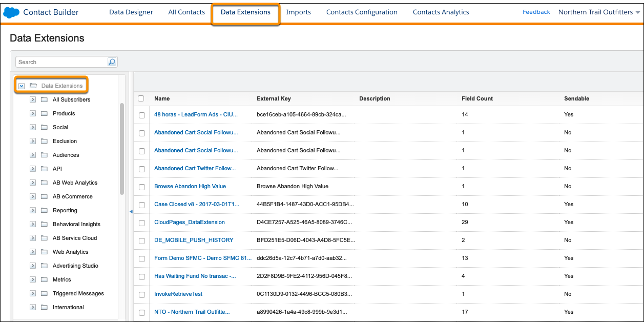Screen dimensions: 644x322
Task: Expand the Products folder node
Action: tap(33, 113)
